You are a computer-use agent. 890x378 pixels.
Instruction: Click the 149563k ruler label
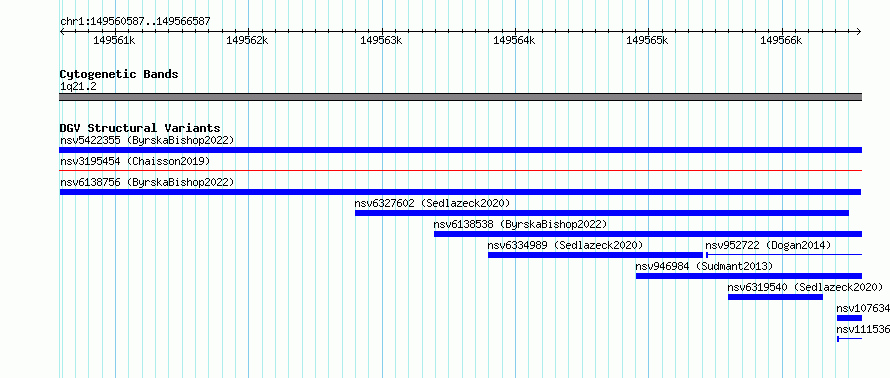click(x=381, y=40)
